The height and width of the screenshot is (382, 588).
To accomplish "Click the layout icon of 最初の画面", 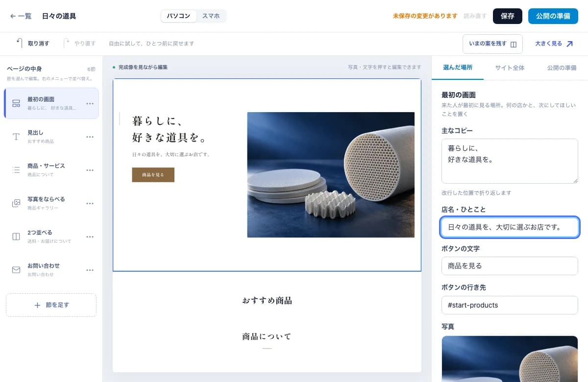I will pos(16,103).
